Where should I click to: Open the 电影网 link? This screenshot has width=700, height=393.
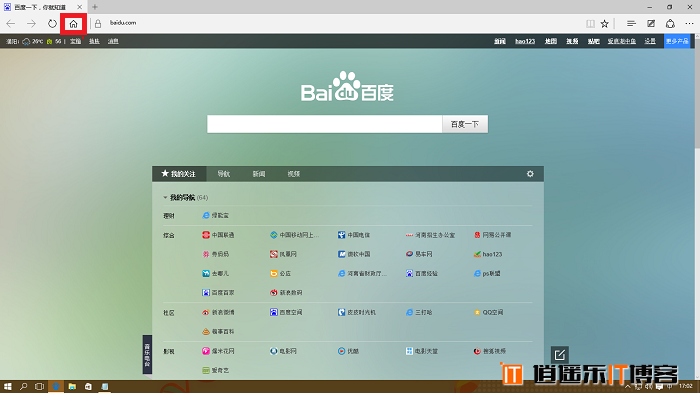coord(283,351)
